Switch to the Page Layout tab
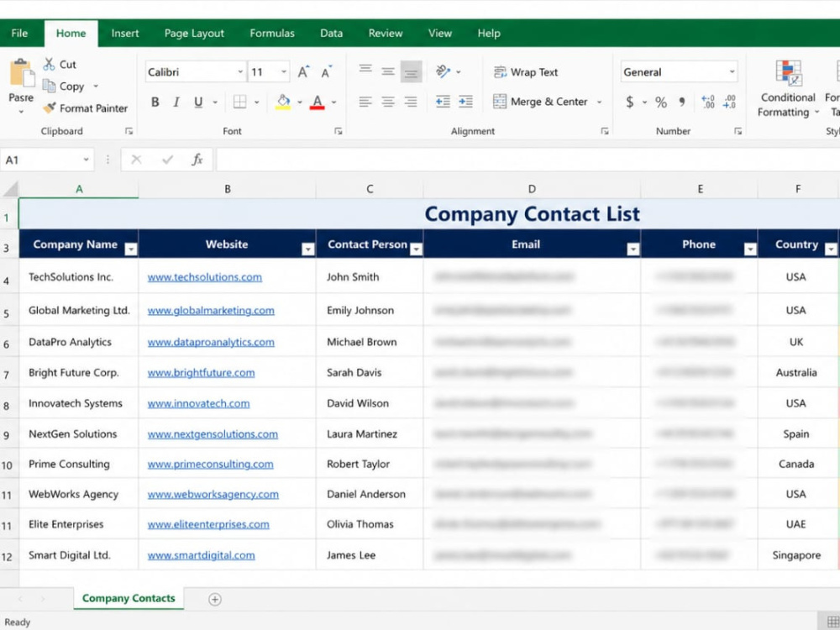This screenshot has width=840, height=630. tap(194, 34)
